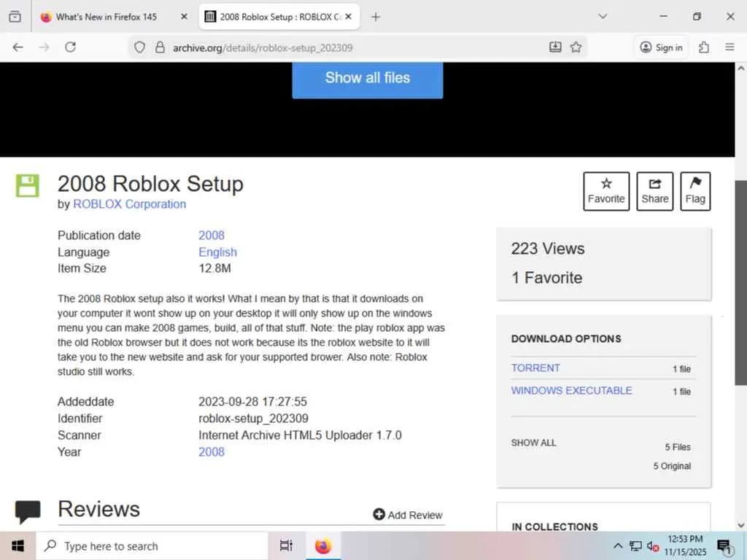
Task: Click the 12.8M item size value
Action: click(x=215, y=268)
